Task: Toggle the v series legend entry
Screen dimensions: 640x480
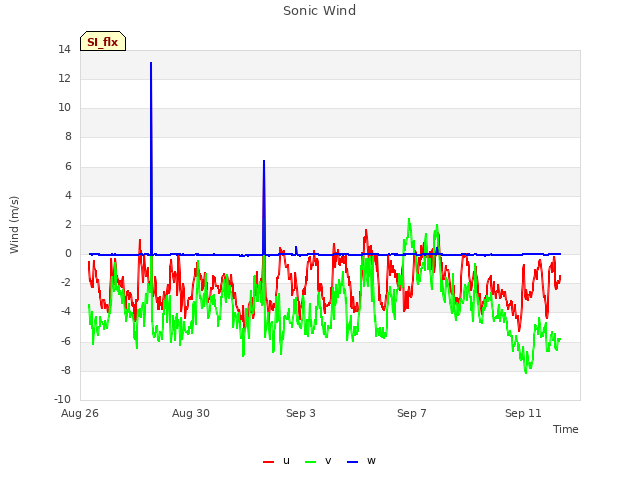Action: pos(318,461)
